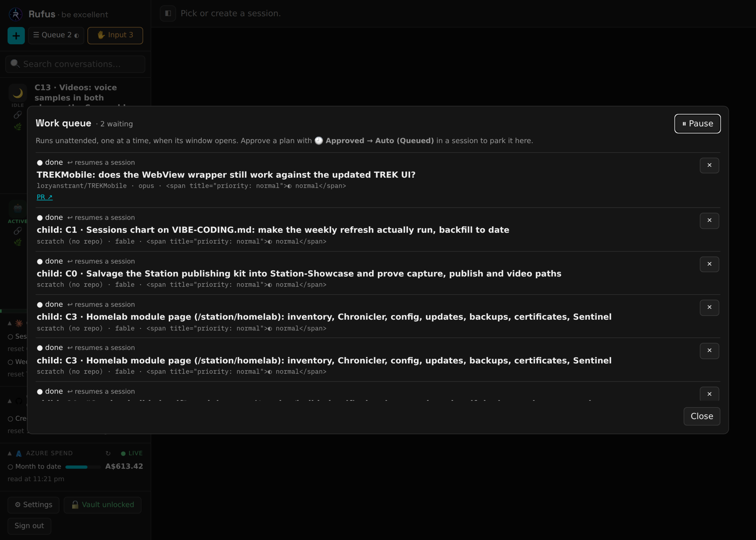
Task: Pause the work queue
Action: (x=697, y=124)
